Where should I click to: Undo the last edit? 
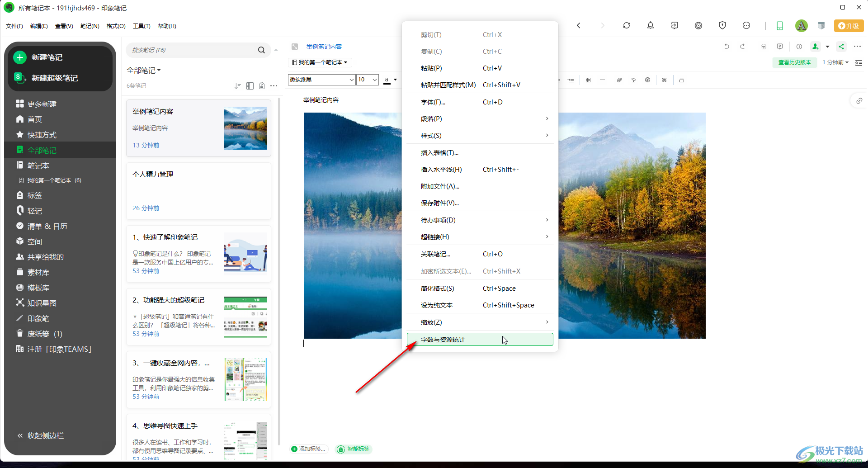pyautogui.click(x=726, y=47)
